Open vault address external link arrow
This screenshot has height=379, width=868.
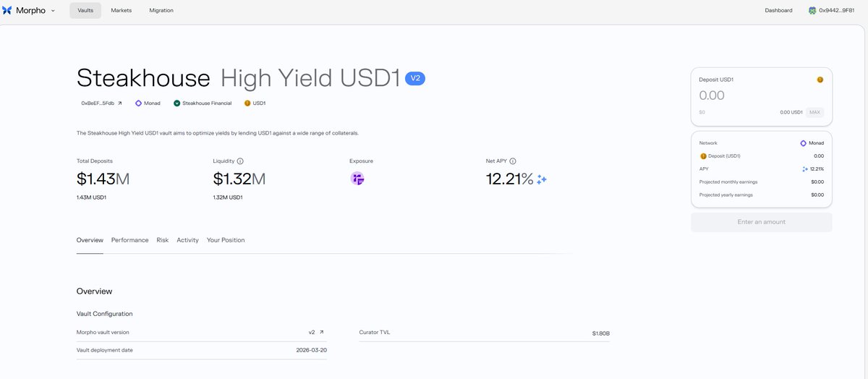120,103
